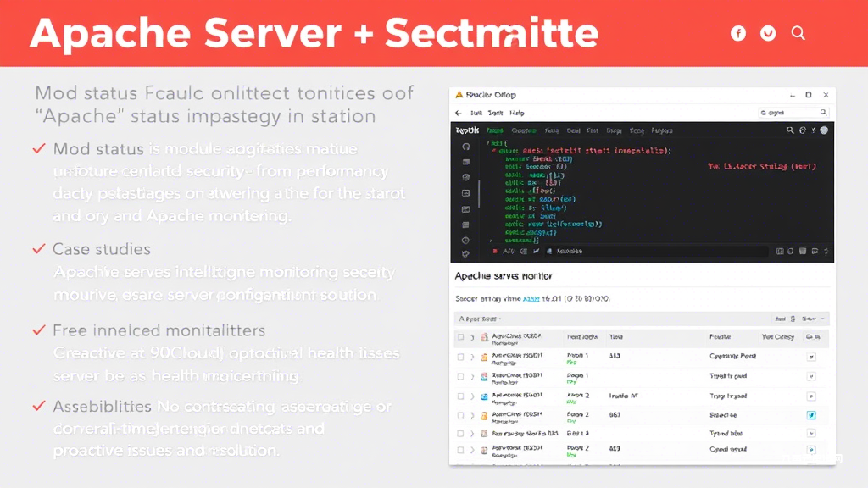Image resolution: width=868 pixels, height=488 pixels.
Task: Select the third icon in the editor's dark sidebar
Action: [x=465, y=178]
